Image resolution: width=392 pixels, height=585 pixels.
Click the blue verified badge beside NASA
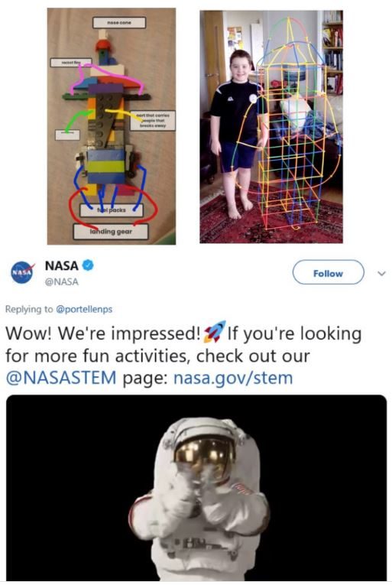(x=88, y=265)
